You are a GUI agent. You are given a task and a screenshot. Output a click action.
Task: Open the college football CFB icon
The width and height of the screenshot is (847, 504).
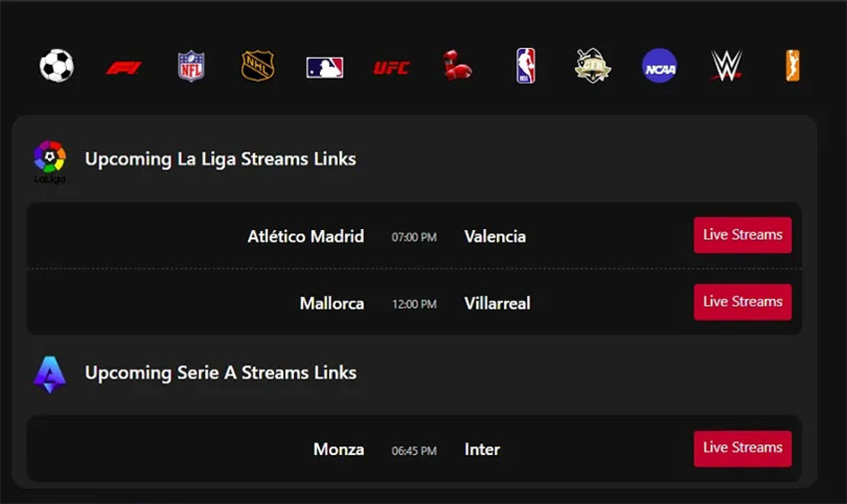pyautogui.click(x=592, y=66)
